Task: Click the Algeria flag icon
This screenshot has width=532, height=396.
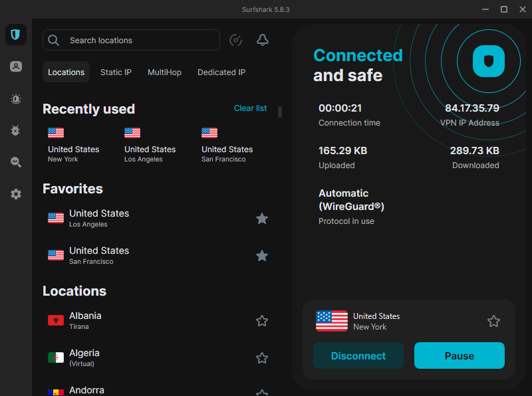Action: 56,357
